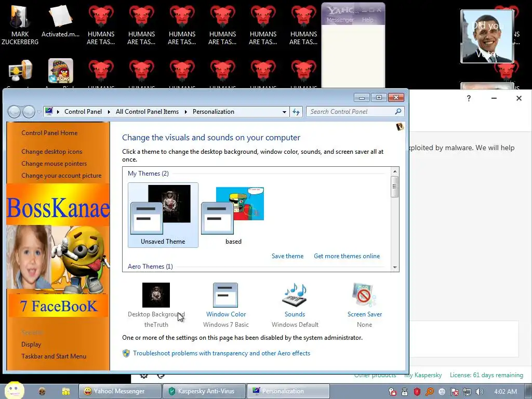Open the smiley-face Start button
Image resolution: width=532 pixels, height=399 pixels.
tap(14, 390)
